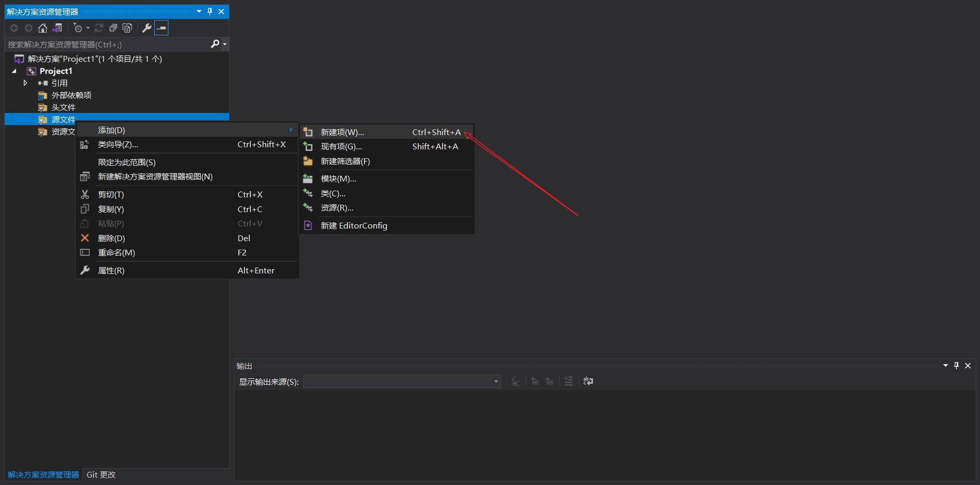Click the copy icon beside 复制(Y)

click(x=84, y=209)
